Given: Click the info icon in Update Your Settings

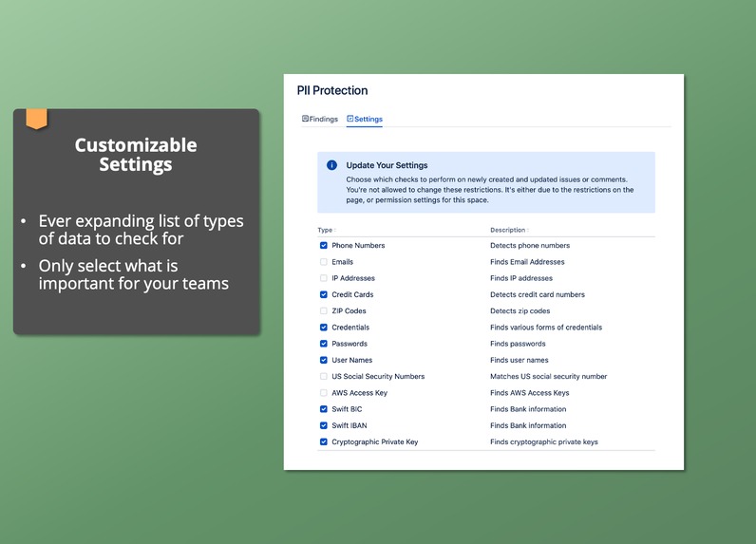Looking at the screenshot, I should (x=331, y=165).
